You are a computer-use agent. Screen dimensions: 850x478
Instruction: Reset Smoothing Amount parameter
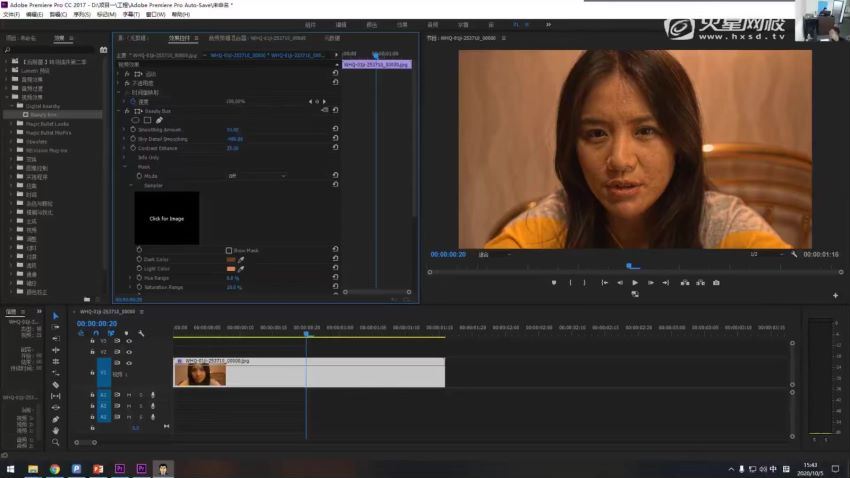click(x=336, y=129)
